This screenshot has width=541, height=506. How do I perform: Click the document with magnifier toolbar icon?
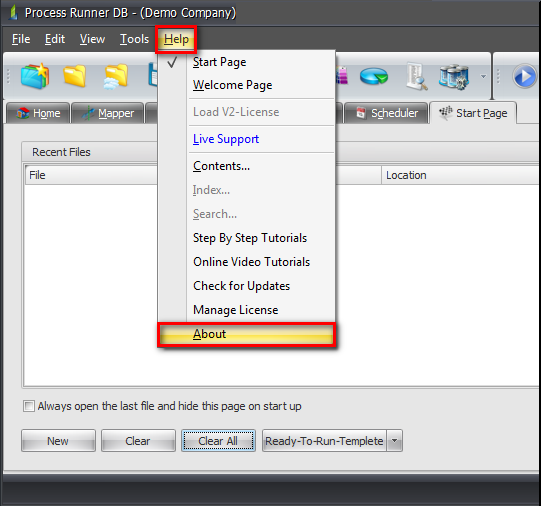tap(417, 76)
